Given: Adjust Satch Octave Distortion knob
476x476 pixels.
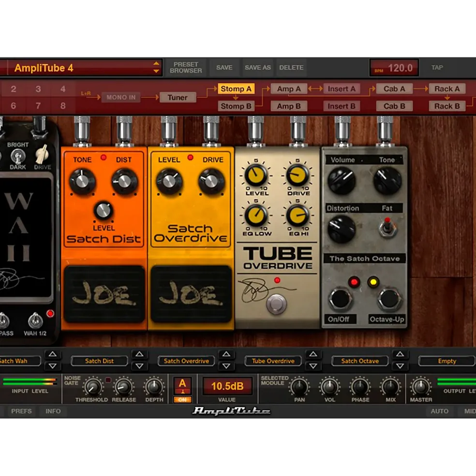Looking at the screenshot, I should point(342,229).
